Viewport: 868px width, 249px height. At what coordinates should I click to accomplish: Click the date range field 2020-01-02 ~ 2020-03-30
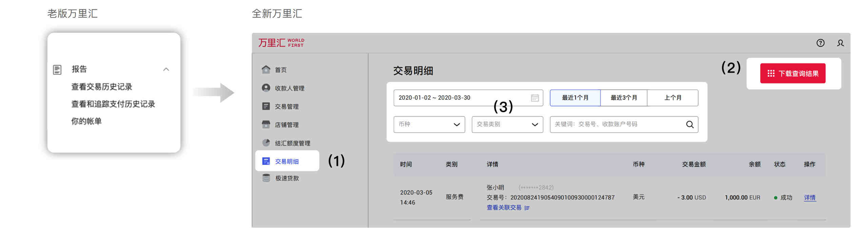(468, 98)
